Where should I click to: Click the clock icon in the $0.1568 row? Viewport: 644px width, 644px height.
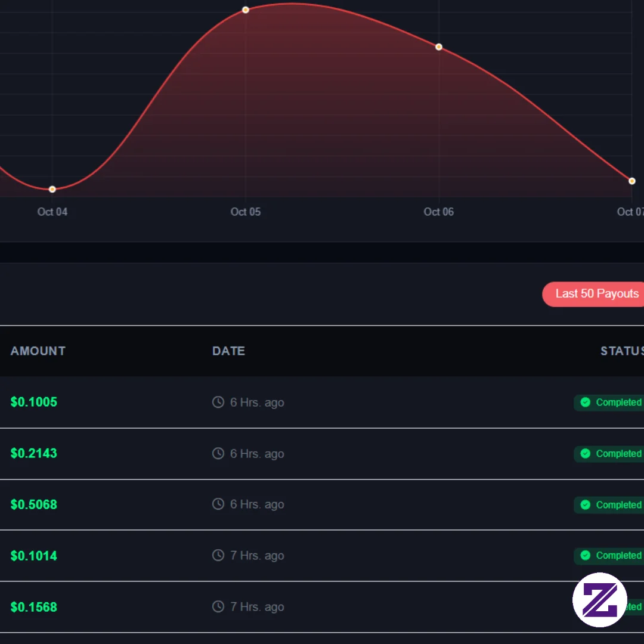click(218, 606)
